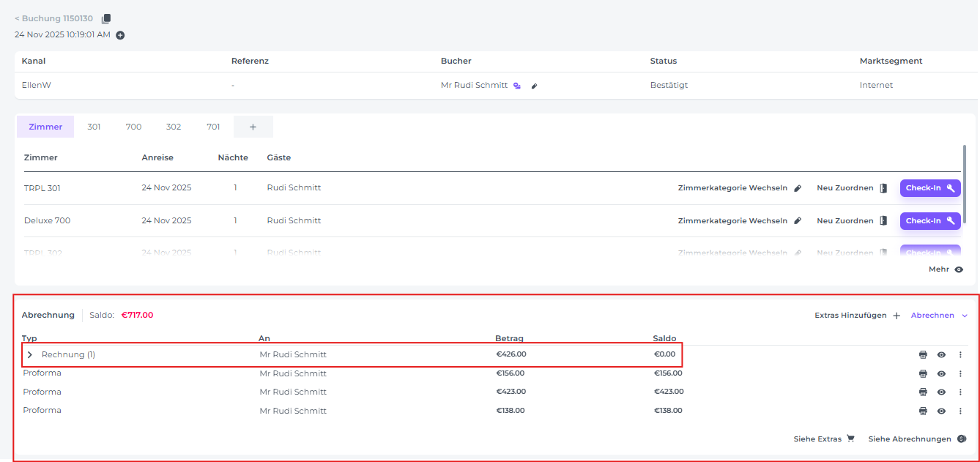
Task: Copy the booking number 1150130
Action: [x=106, y=18]
